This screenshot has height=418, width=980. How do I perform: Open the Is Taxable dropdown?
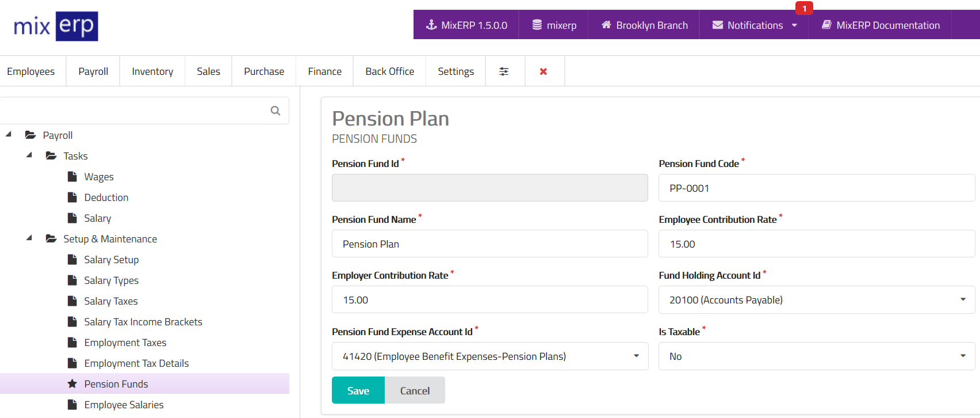click(x=816, y=356)
